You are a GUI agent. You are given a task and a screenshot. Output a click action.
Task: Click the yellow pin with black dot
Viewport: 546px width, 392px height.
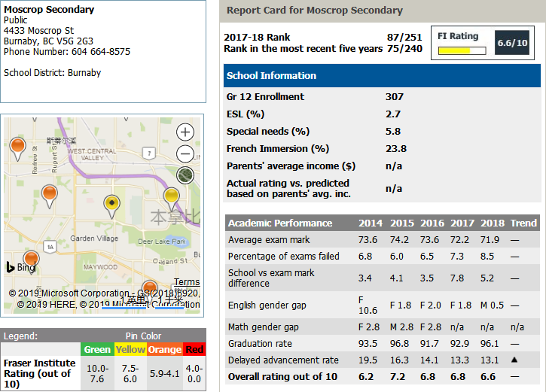[111, 202]
